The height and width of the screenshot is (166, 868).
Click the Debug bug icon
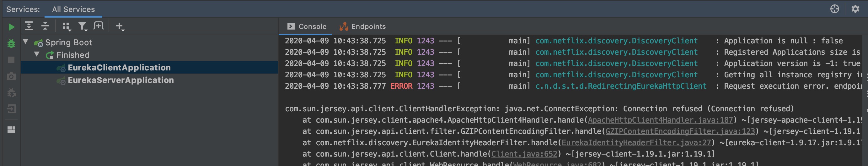tap(11, 43)
